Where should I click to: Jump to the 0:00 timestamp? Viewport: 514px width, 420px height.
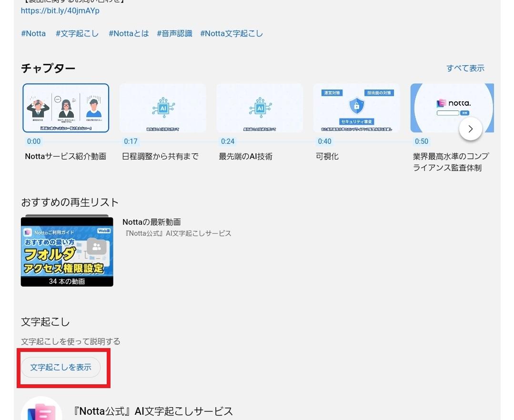(34, 141)
